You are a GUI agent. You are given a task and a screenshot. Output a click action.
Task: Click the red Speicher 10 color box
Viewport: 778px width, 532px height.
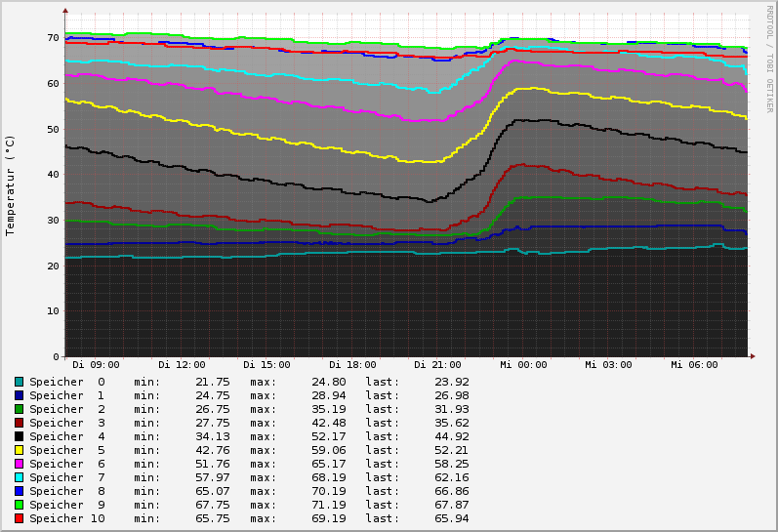19,518
